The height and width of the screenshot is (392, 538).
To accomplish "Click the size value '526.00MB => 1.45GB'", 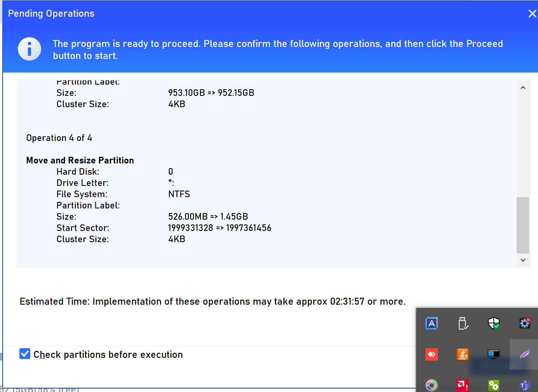I will coord(208,217).
